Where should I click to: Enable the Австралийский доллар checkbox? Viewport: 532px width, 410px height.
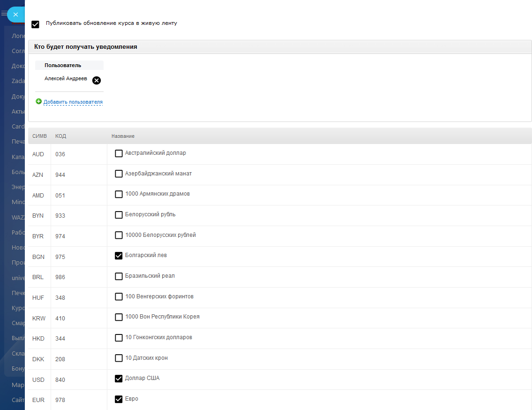click(119, 153)
